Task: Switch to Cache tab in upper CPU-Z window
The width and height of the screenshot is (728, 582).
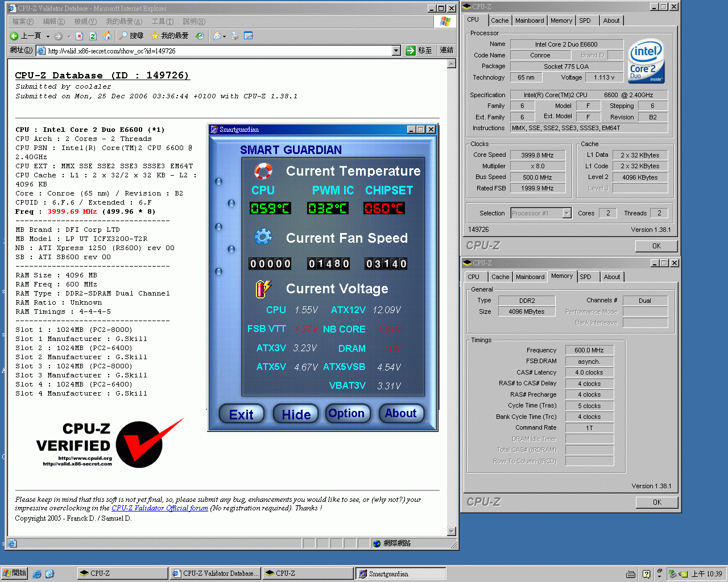Action: (x=500, y=20)
